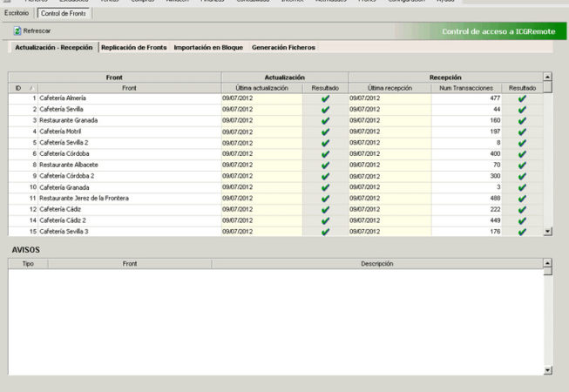The height and width of the screenshot is (392, 569).
Task: Click Control de acceso a ICGRemote banner
Action: point(498,31)
